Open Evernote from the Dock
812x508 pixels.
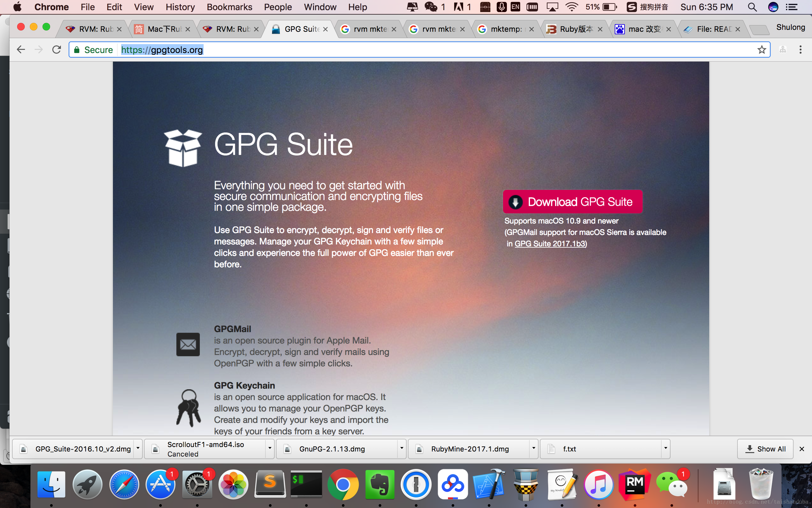(380, 484)
